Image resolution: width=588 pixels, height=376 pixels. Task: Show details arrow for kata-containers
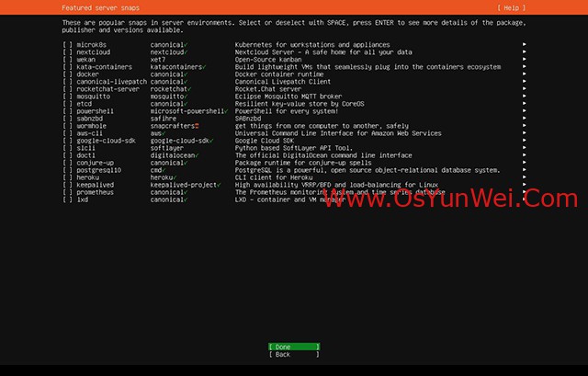tap(524, 66)
